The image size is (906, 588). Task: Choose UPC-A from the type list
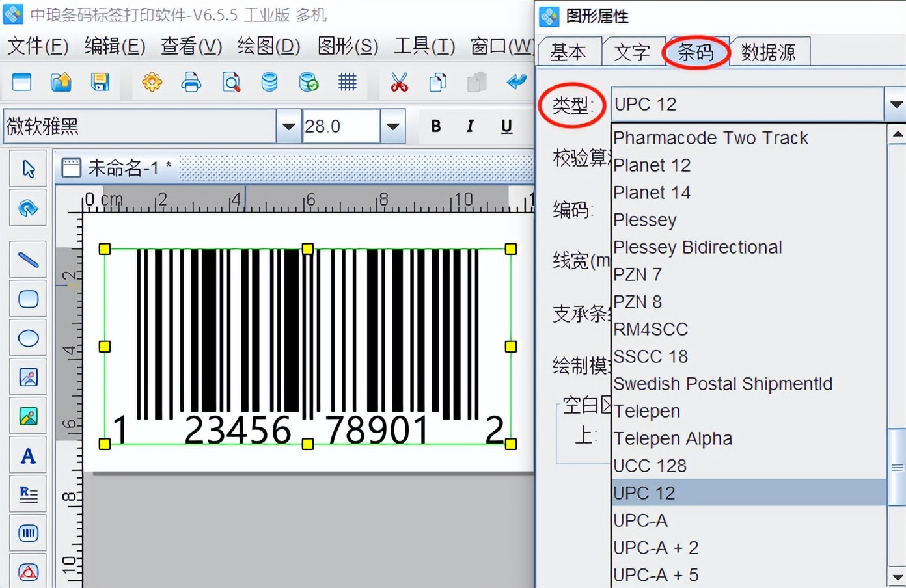(640, 520)
